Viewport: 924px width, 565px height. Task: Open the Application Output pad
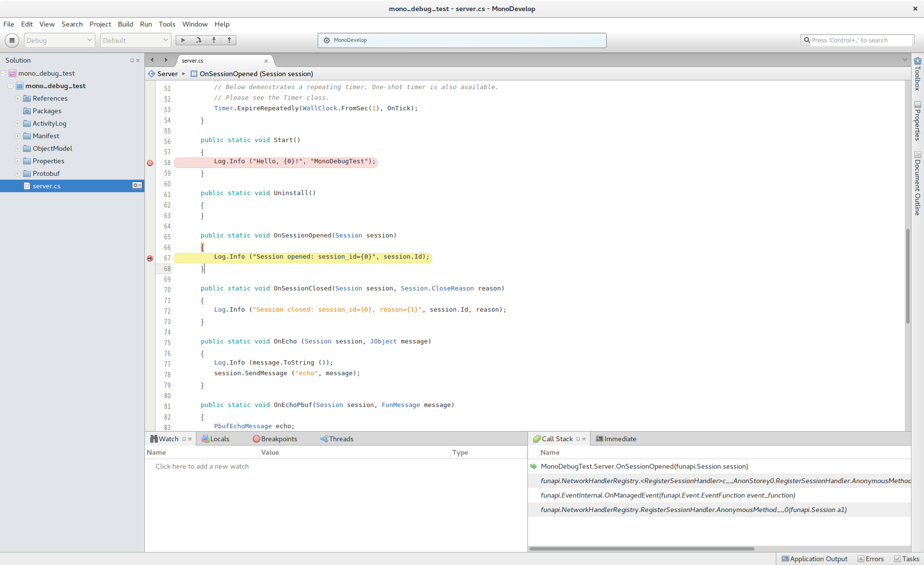[815, 559]
